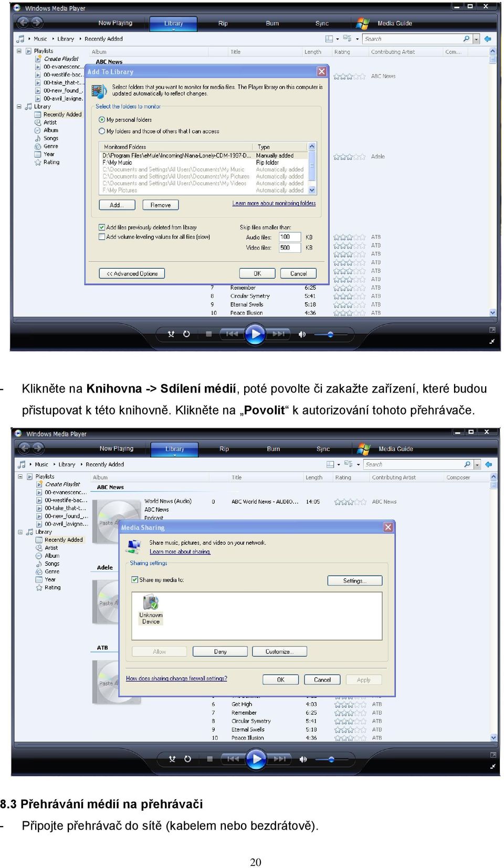
Task: Stop playback in lower player
Action: click(x=210, y=759)
